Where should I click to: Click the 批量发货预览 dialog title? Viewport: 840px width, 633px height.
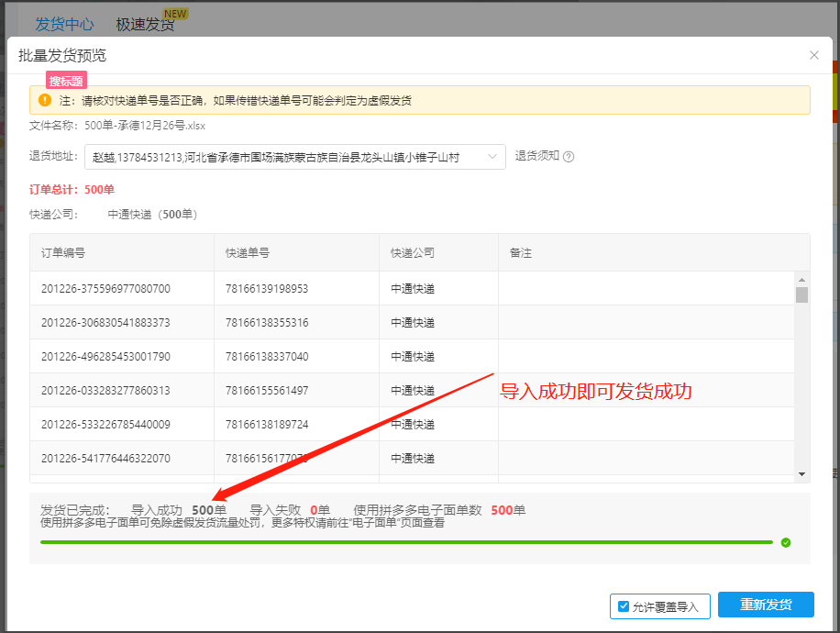pyautogui.click(x=62, y=55)
